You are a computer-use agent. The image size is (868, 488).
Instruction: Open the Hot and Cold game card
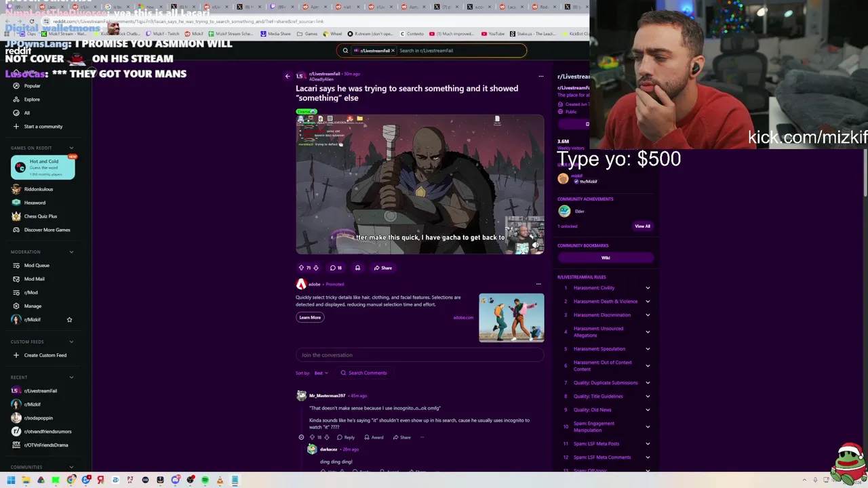(43, 167)
